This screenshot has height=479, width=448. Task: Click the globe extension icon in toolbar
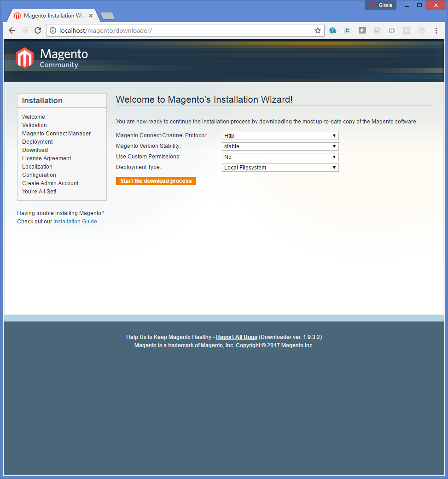pos(333,30)
